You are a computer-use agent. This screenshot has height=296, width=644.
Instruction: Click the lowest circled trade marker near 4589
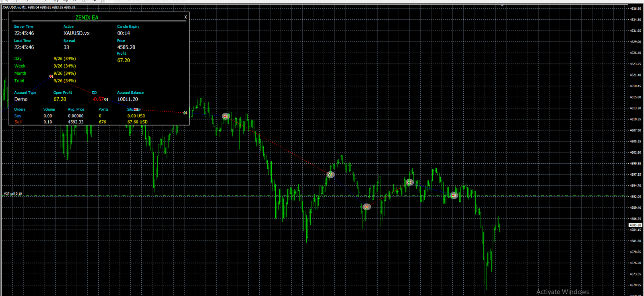[x=366, y=207]
